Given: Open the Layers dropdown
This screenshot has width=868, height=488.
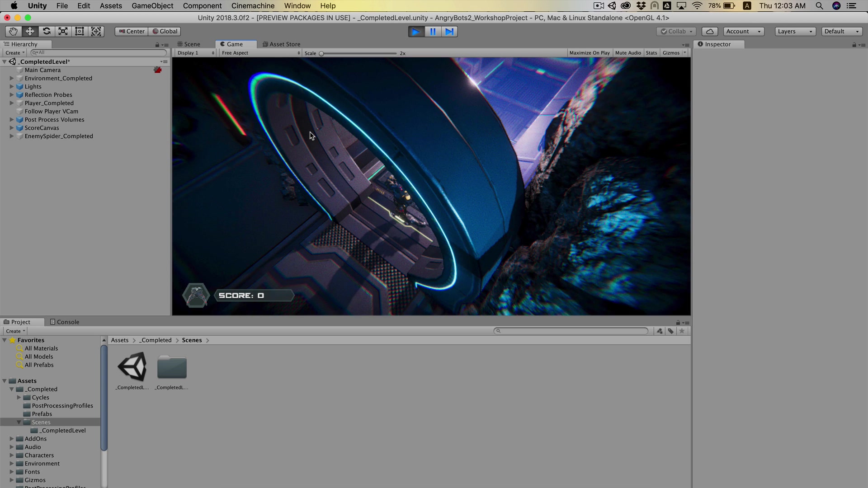Looking at the screenshot, I should pos(794,31).
